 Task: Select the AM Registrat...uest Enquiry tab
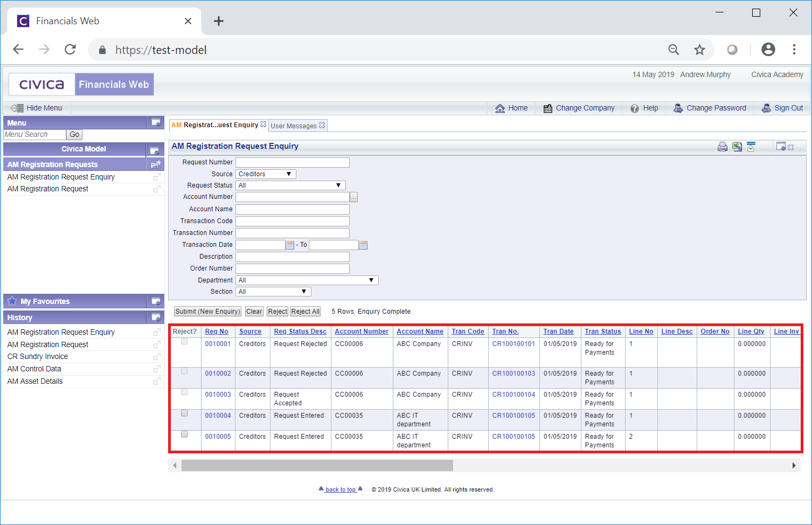tap(215, 125)
